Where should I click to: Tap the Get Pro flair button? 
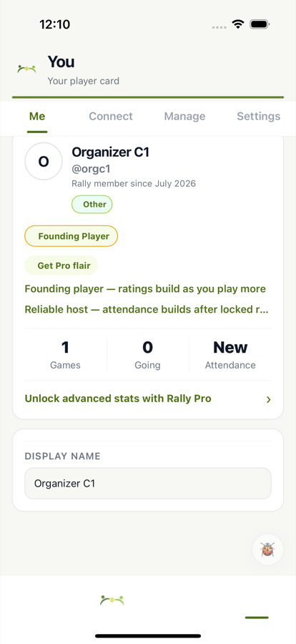pos(61,265)
